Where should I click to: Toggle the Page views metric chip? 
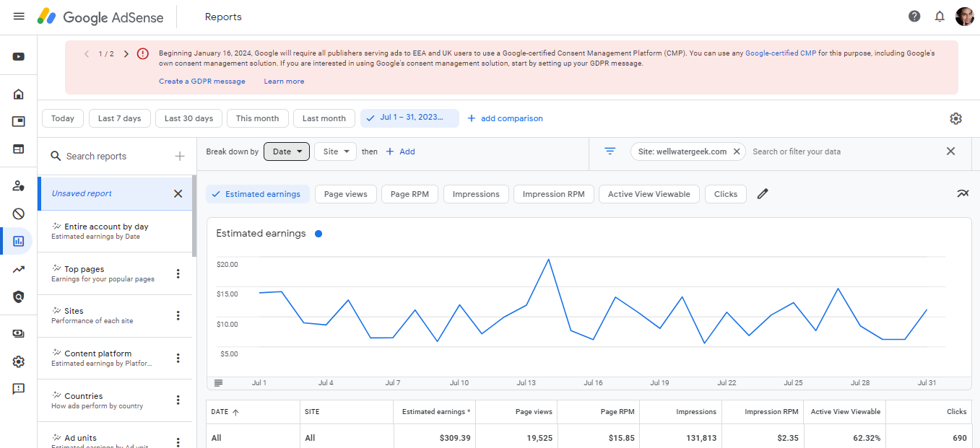pos(346,194)
